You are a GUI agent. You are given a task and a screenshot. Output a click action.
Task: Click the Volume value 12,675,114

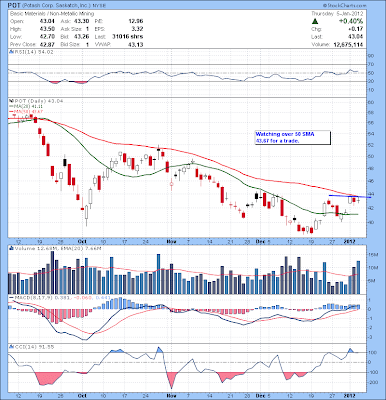(x=348, y=44)
